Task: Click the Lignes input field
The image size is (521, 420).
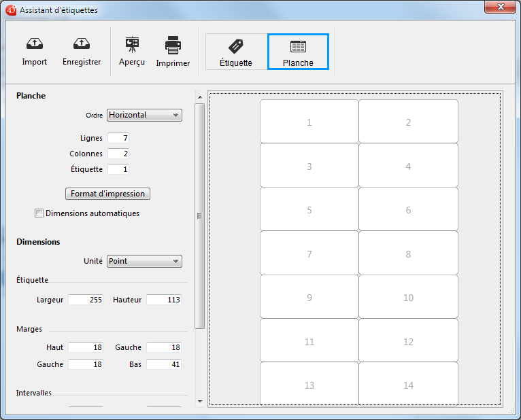Action: click(118, 138)
